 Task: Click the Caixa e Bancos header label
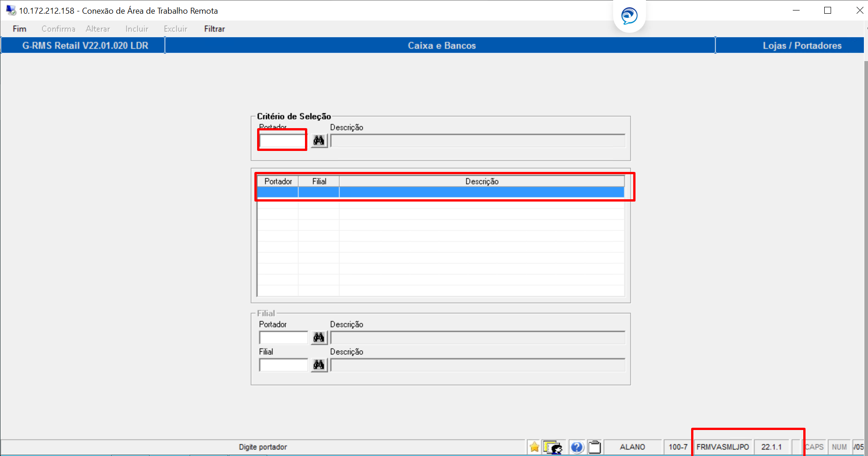click(x=442, y=46)
